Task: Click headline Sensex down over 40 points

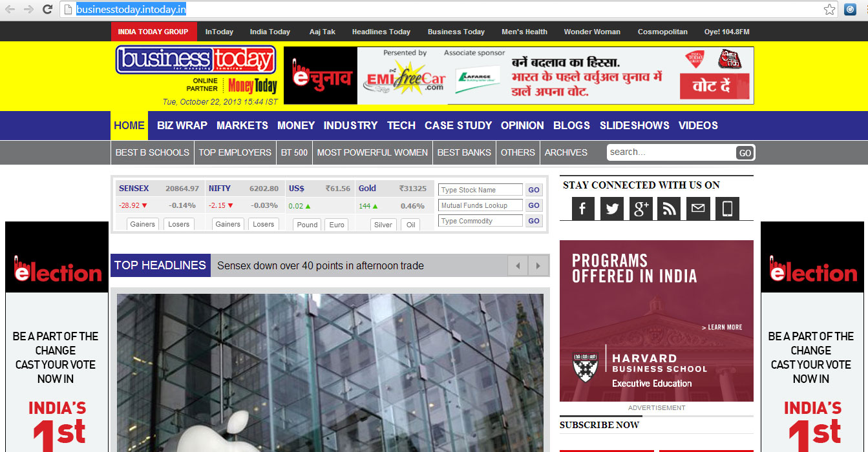Action: (321, 265)
